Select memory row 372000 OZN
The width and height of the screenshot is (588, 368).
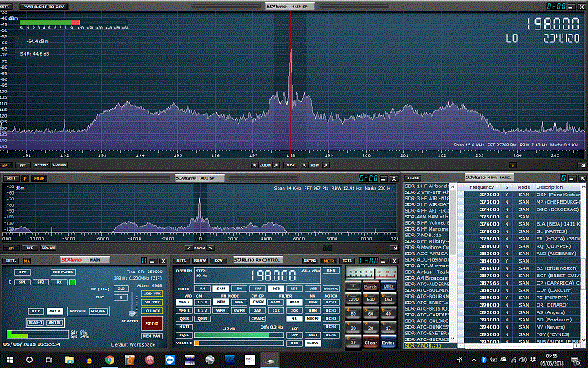pos(523,195)
